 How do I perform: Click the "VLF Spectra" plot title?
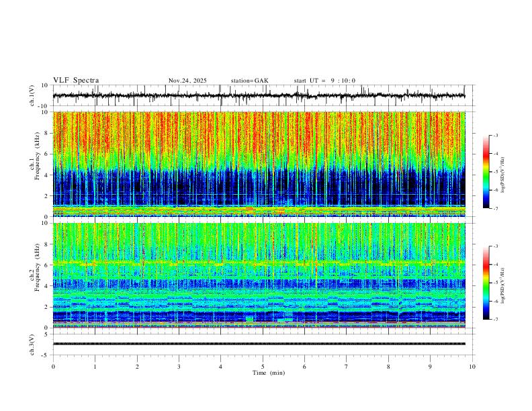(x=76, y=81)
